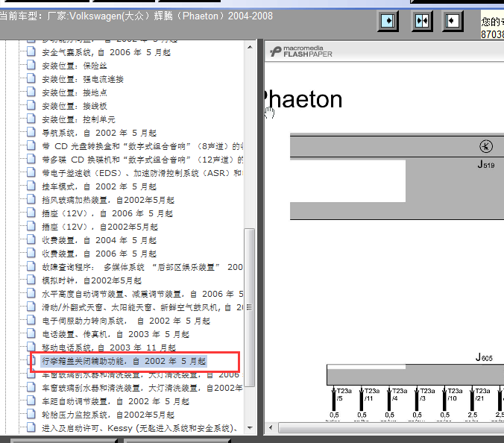The height and width of the screenshot is (443, 504).
Task: Click the J519 label in diagram
Action: [x=485, y=165]
